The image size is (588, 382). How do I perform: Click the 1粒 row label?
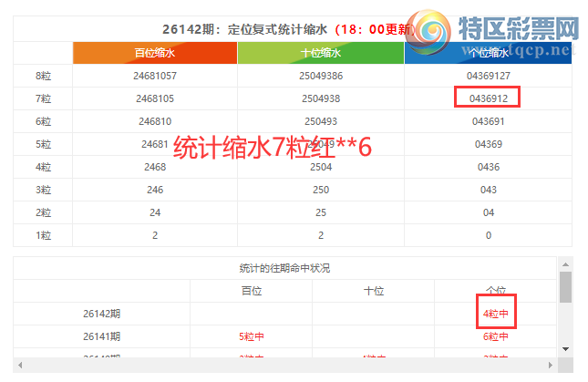coord(43,235)
